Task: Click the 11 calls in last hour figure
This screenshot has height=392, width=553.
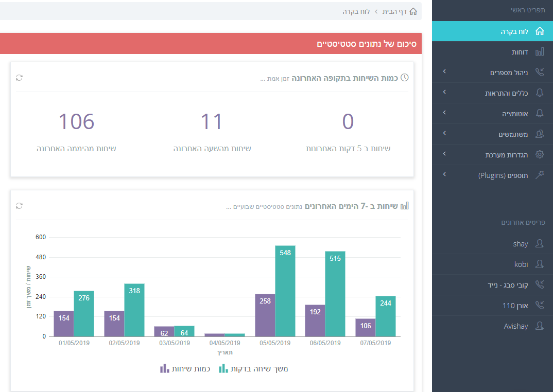Action: tap(212, 121)
